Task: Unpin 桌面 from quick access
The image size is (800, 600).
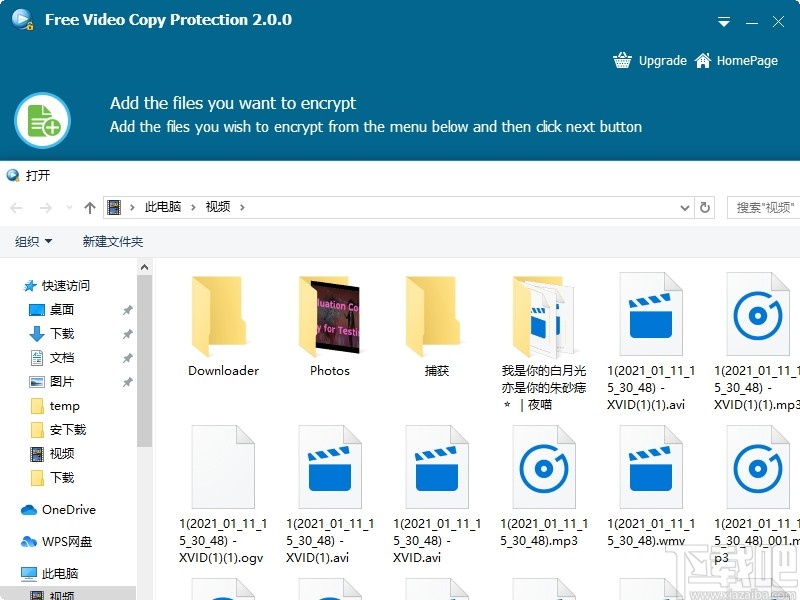Action: tap(128, 310)
